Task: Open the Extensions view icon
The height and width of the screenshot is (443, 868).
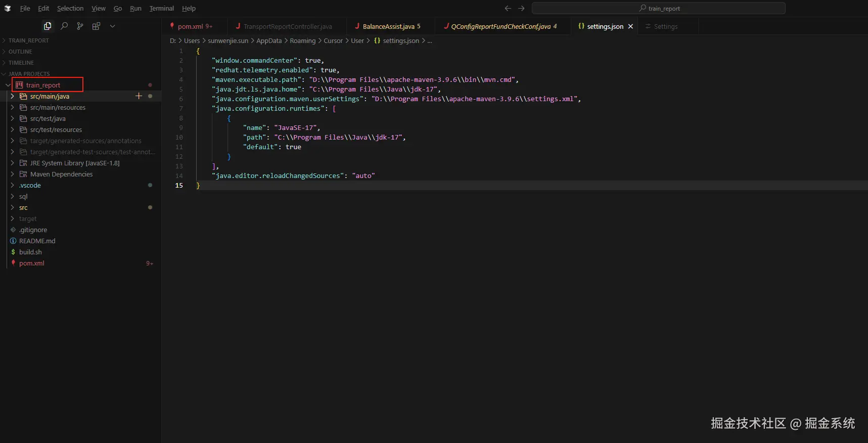Action: click(x=96, y=26)
